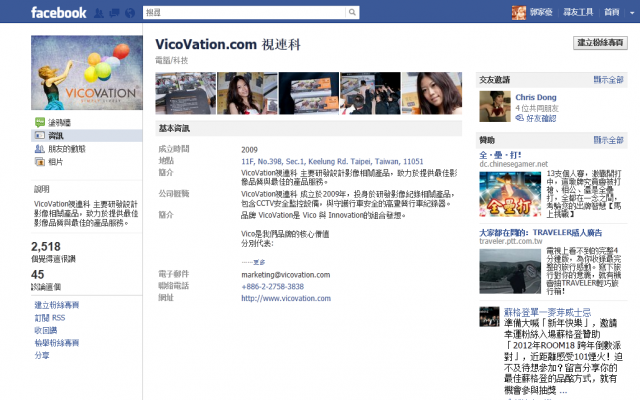Viewport: 640px width, 400px height.
Task: Click the subscribe RSS link
Action: [50, 318]
